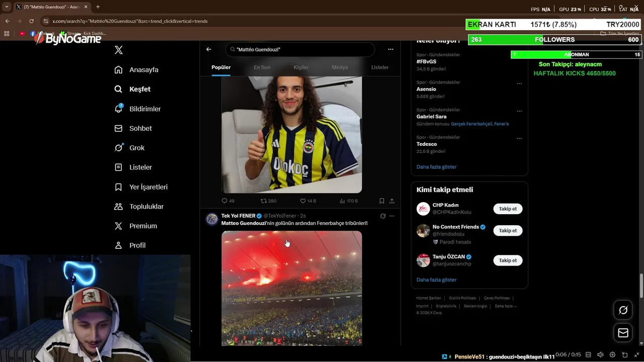Open the Asensio trend
Image resolution: width=644 pixels, height=362 pixels.
tap(426, 89)
